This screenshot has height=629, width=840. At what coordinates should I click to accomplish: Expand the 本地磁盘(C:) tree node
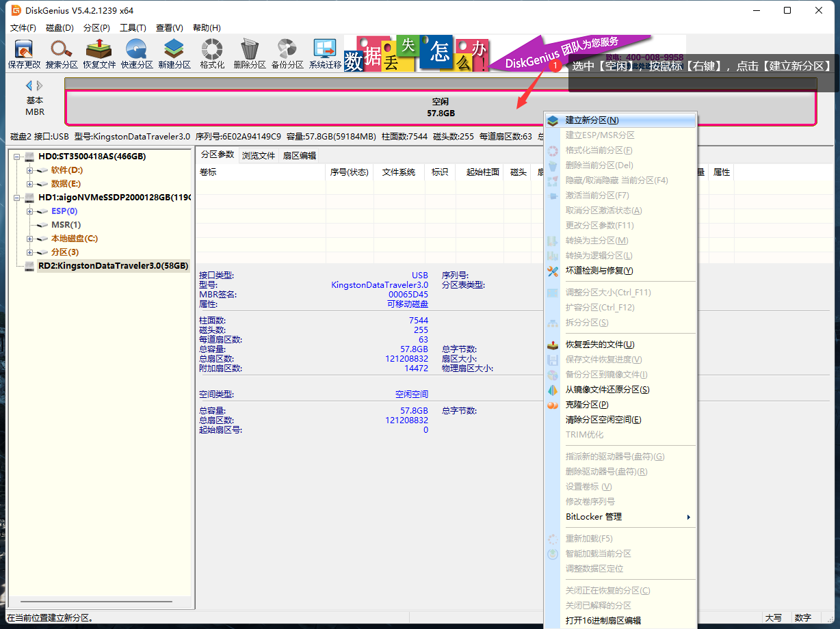[x=30, y=239]
